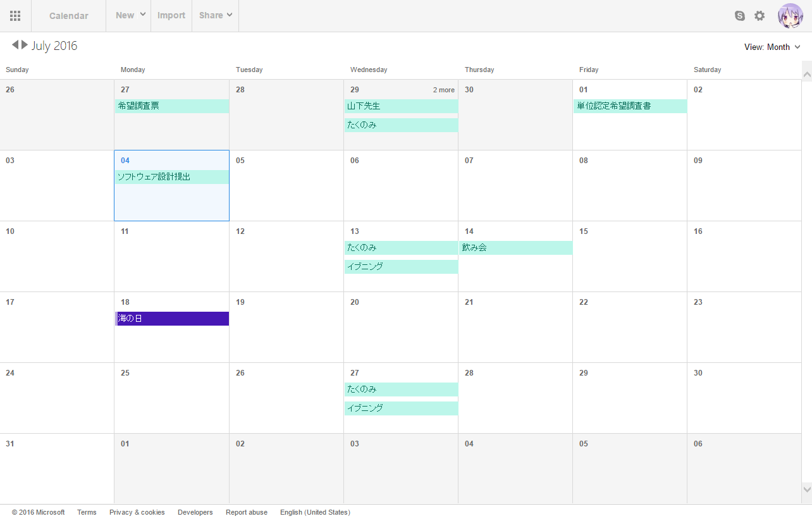Open the Report abuse footer link
This screenshot has height=521, width=812.
(x=247, y=512)
